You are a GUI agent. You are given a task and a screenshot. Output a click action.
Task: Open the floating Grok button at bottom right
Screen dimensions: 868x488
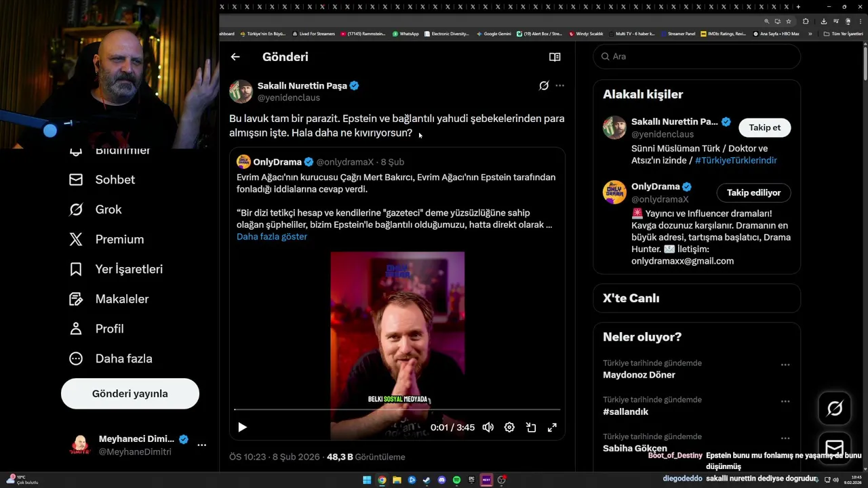835,408
